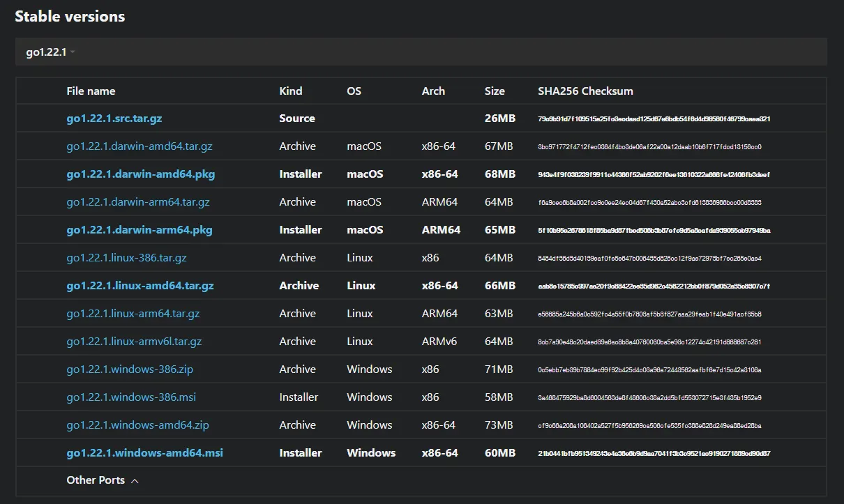Click the Stable versions heading
Image resolution: width=844 pixels, height=504 pixels.
coord(70,17)
